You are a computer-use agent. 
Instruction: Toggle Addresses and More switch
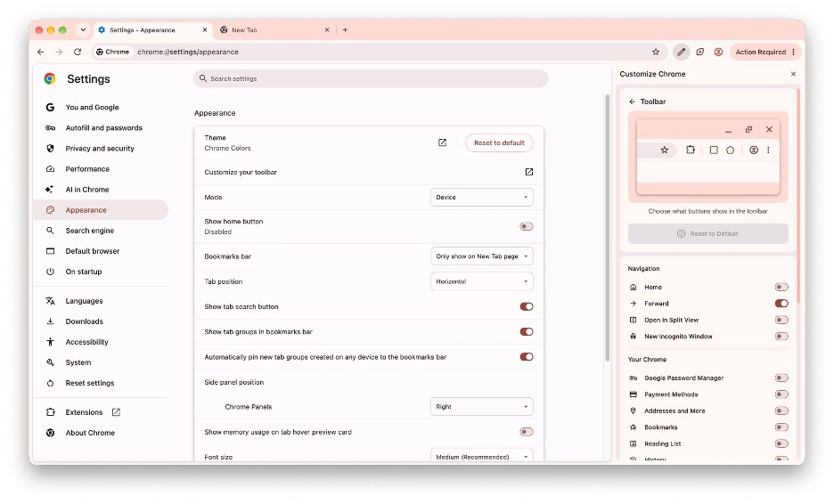(781, 411)
